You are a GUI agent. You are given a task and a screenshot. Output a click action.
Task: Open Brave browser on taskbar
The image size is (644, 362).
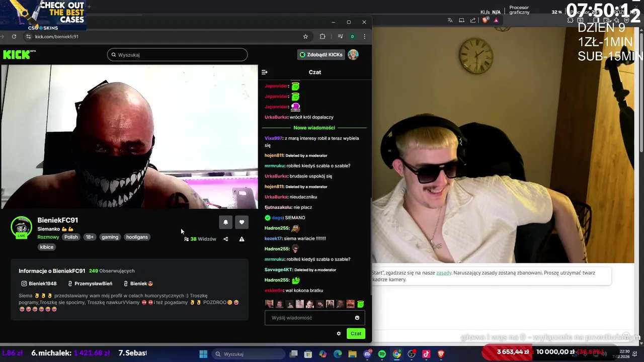coord(441,354)
